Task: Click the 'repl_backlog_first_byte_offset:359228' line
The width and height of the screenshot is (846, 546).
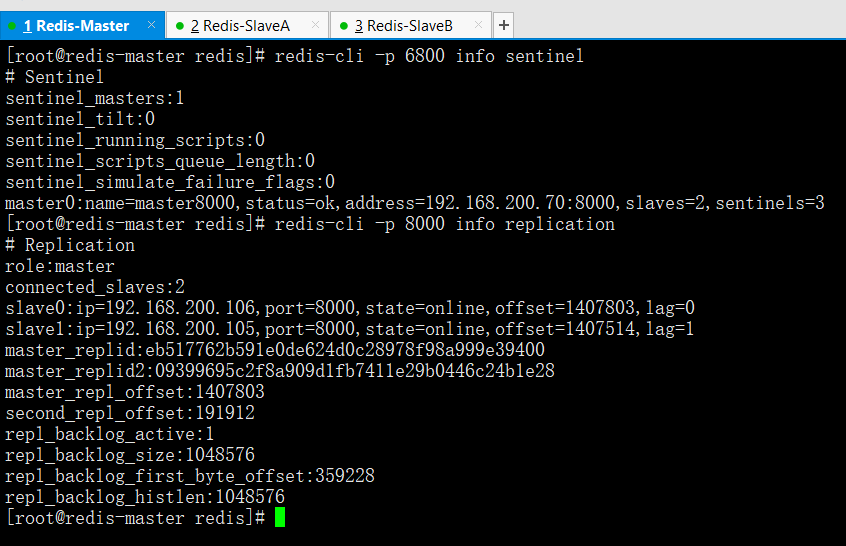Action: point(190,477)
